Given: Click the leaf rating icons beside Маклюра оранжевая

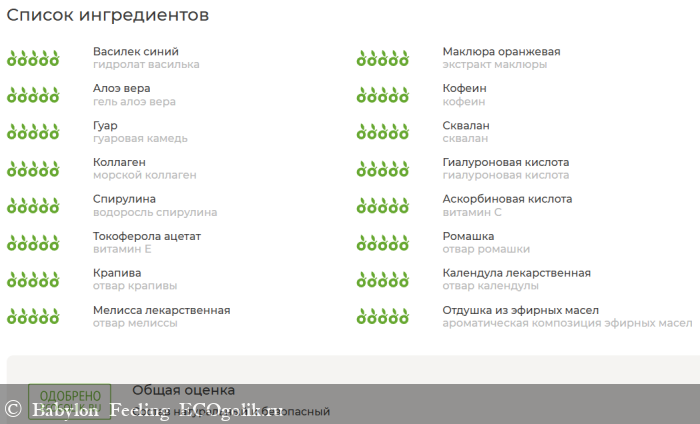Looking at the screenshot, I should click(383, 58).
